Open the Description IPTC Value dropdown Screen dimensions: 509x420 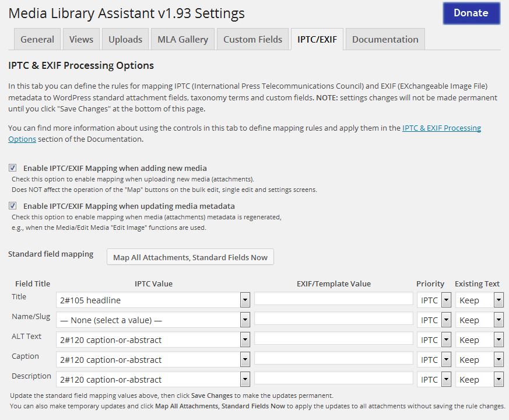point(153,379)
